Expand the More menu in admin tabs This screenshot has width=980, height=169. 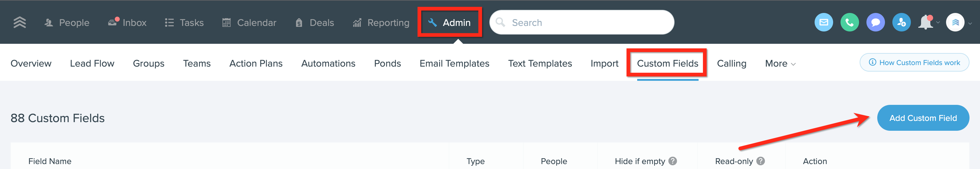click(x=780, y=64)
